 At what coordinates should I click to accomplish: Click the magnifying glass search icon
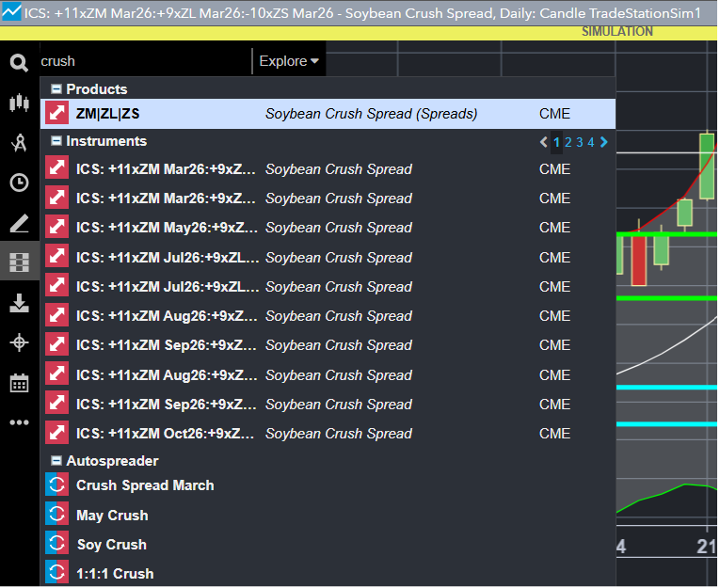tap(19, 63)
